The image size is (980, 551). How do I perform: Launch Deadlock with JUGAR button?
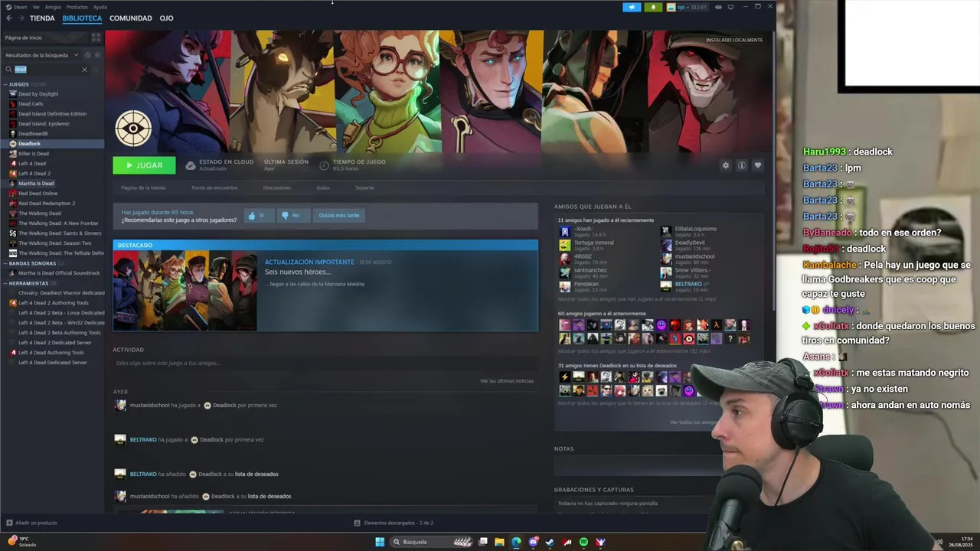pyautogui.click(x=144, y=165)
